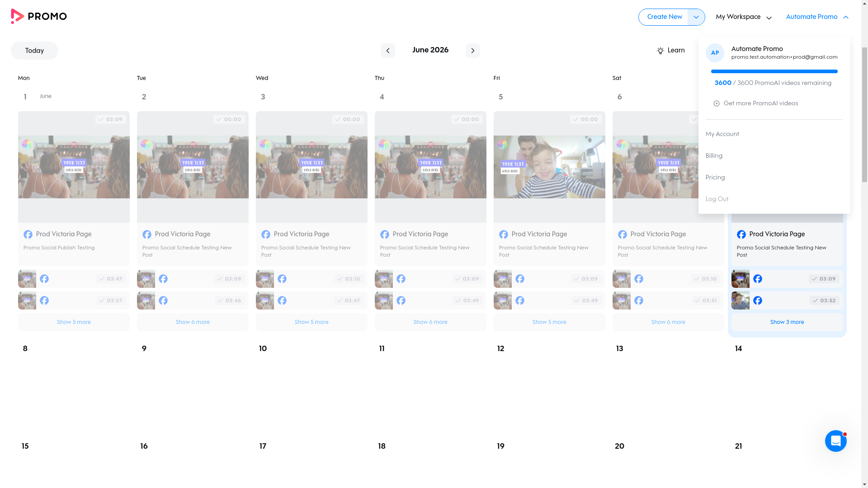Viewport: 868px width, 488px height.
Task: Click Facebook icon in June 1 03:57 row
Action: pyautogui.click(x=44, y=300)
